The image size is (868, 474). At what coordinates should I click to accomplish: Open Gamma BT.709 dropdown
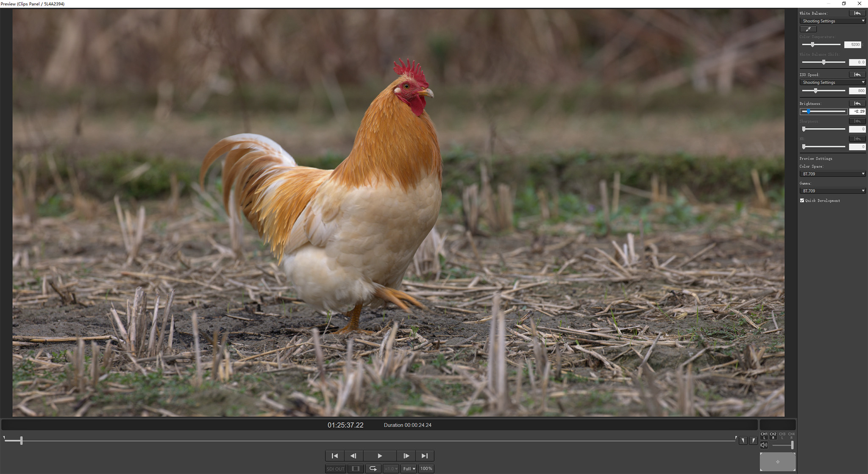coord(832,191)
